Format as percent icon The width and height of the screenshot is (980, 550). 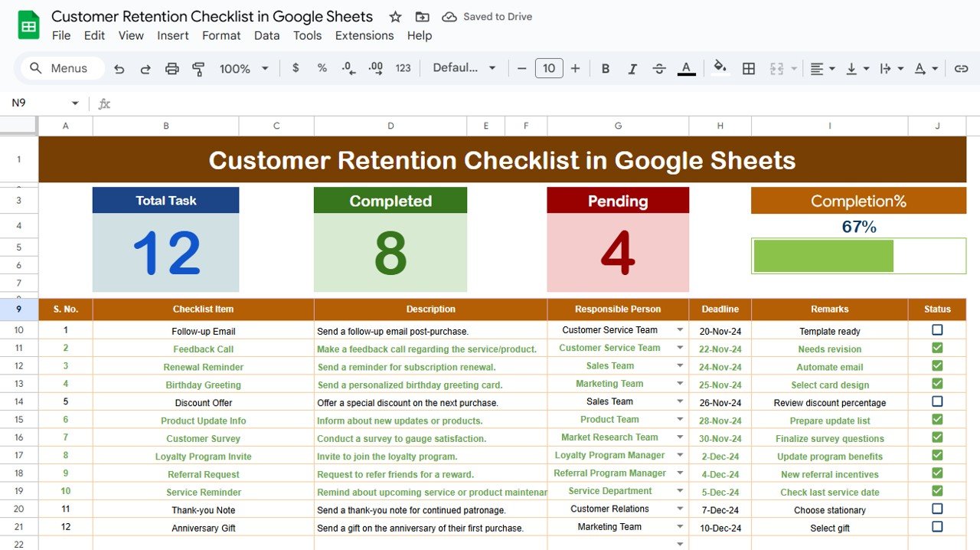pos(322,68)
